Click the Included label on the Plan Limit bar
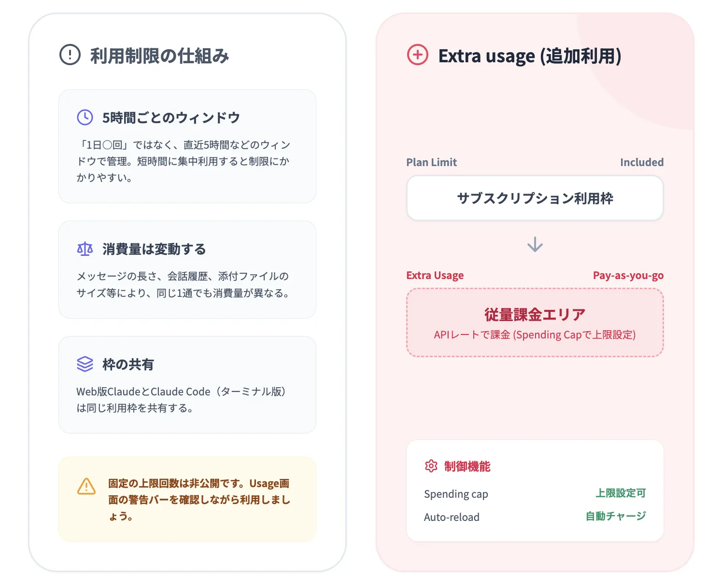The image size is (707, 588). coord(642,162)
